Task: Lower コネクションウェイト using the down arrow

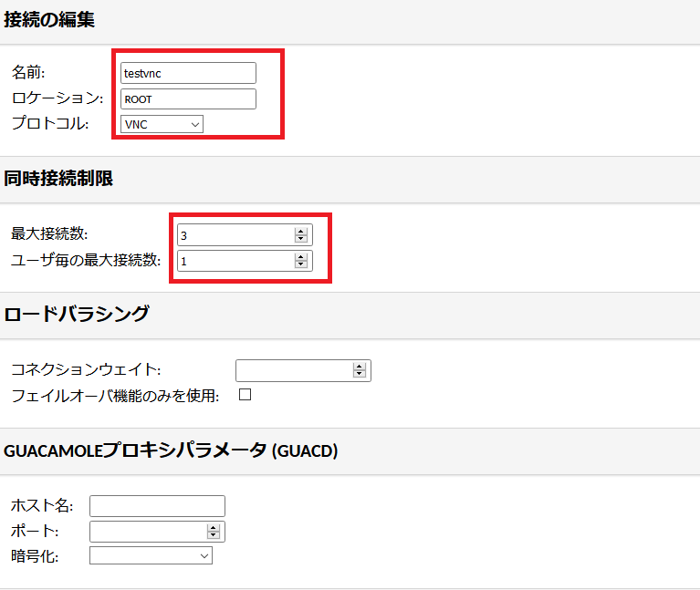Action: (x=360, y=374)
